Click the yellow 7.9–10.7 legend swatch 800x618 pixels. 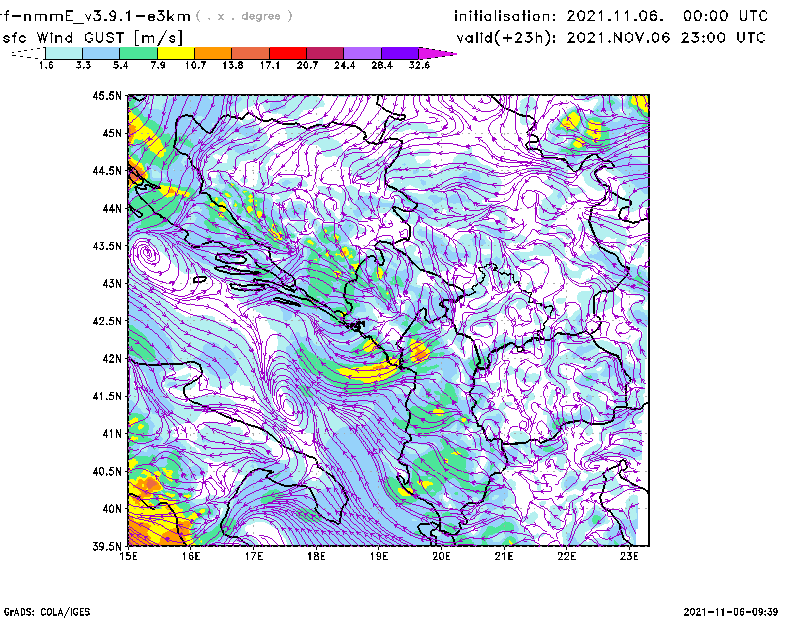(176, 53)
